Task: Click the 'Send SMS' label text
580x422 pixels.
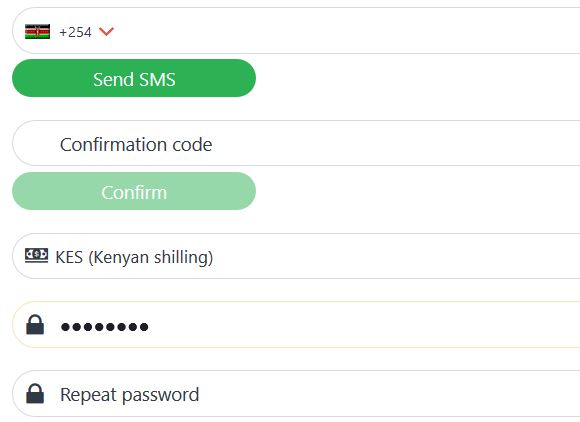Action: tap(134, 79)
